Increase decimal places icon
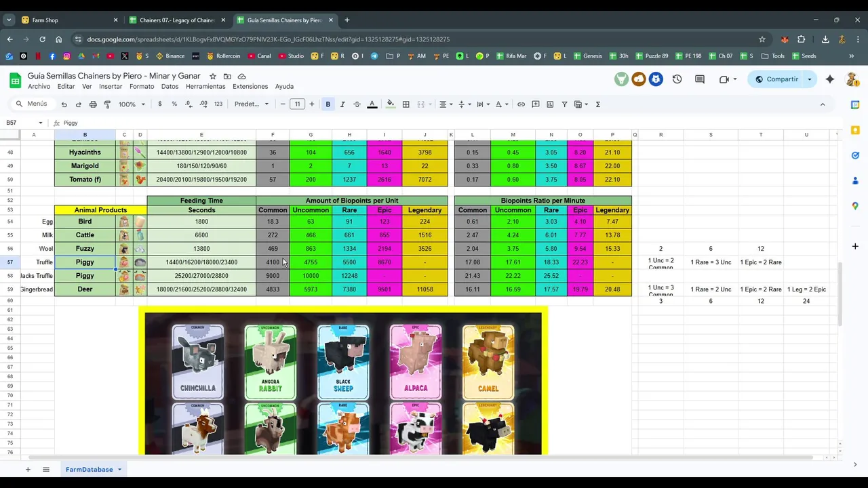This screenshot has width=868, height=488. tap(203, 104)
